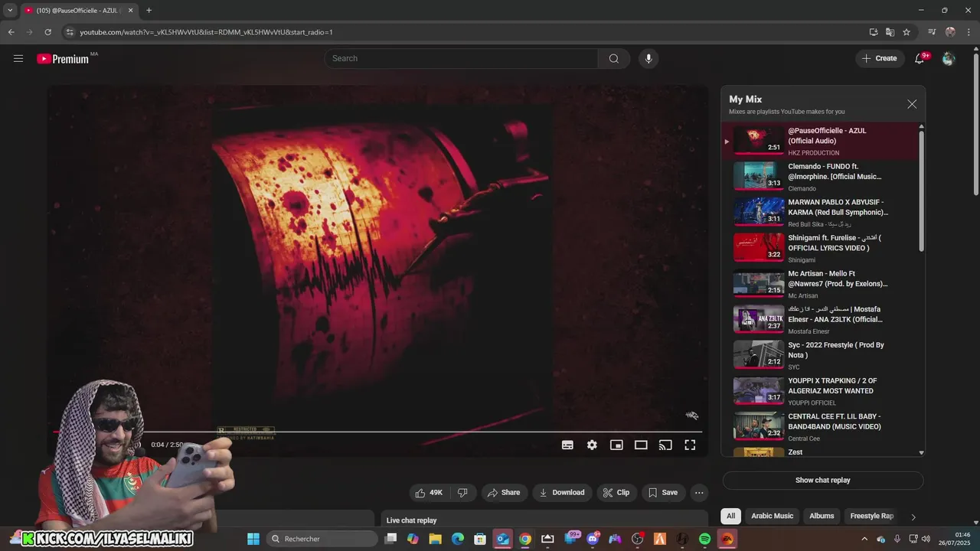Open Spotify from the taskbar

pyautogui.click(x=704, y=539)
